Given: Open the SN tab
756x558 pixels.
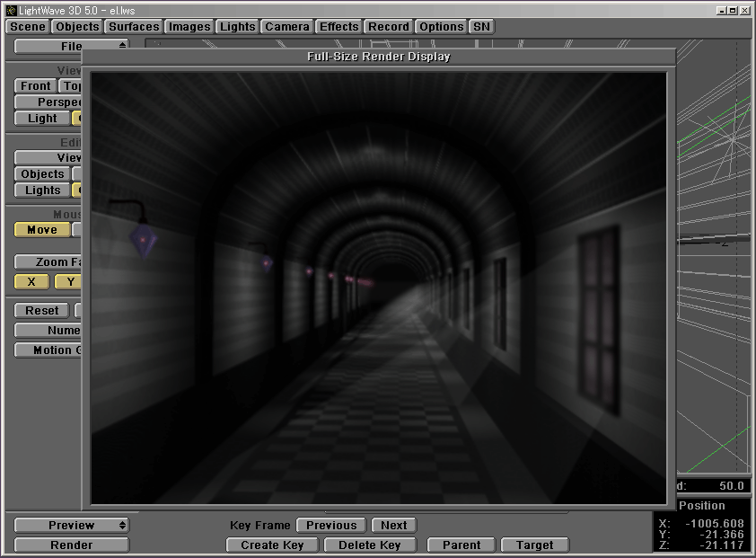Looking at the screenshot, I should [x=482, y=27].
